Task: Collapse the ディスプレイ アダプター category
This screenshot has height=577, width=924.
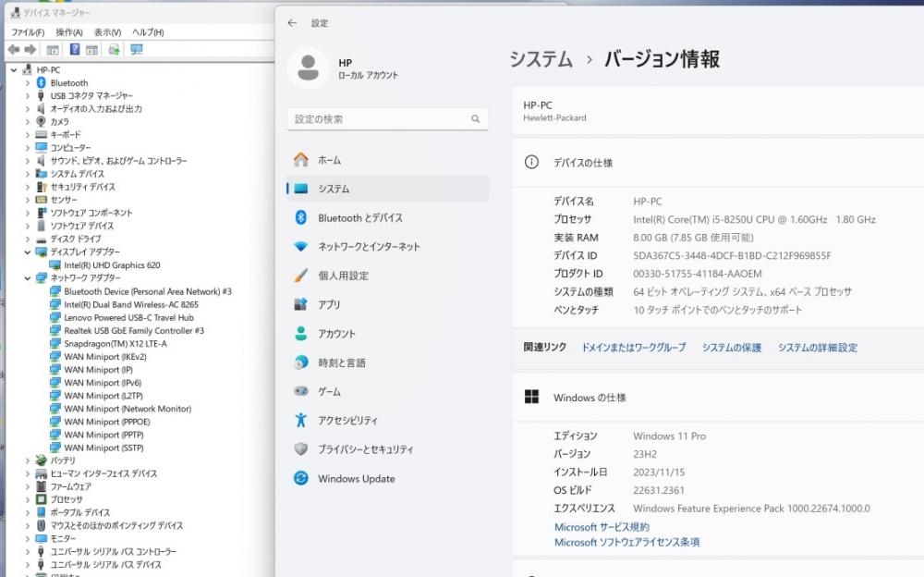Action: click(x=27, y=252)
